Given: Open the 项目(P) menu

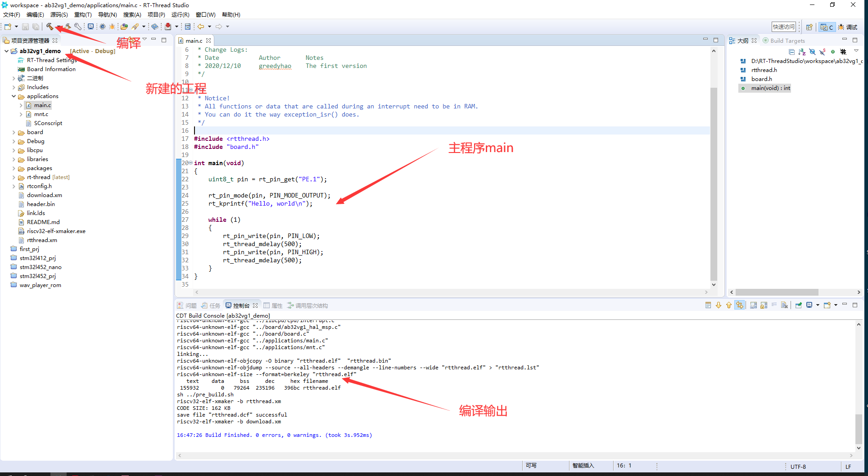Looking at the screenshot, I should pyautogui.click(x=156, y=15).
